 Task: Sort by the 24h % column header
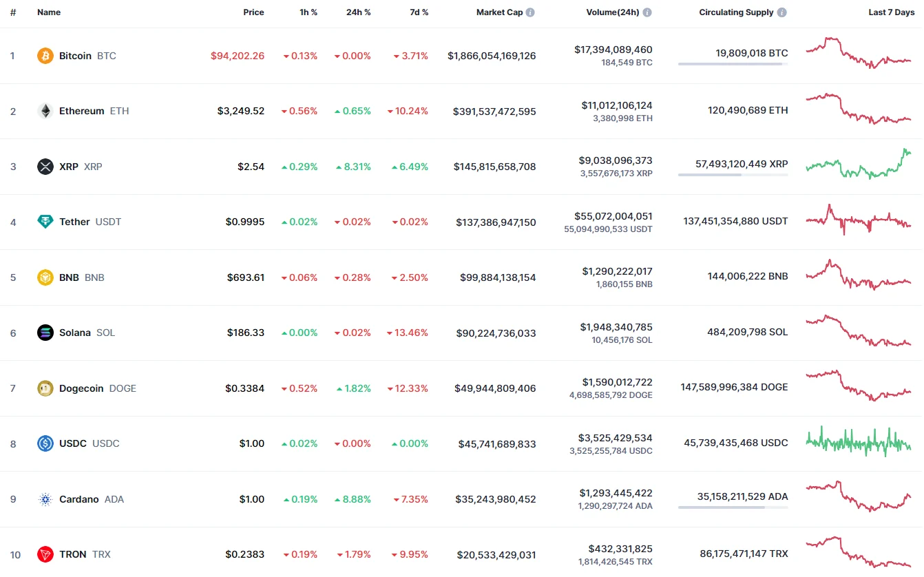358,12
